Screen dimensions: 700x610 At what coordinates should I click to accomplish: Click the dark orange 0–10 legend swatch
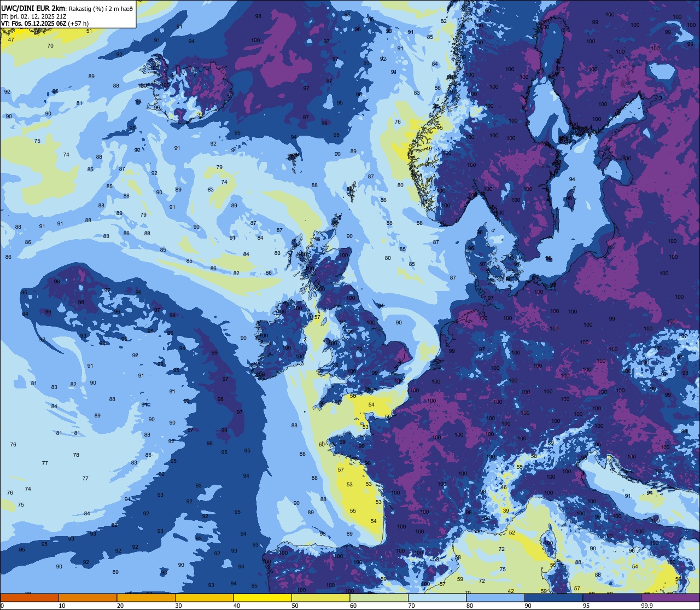click(x=30, y=597)
